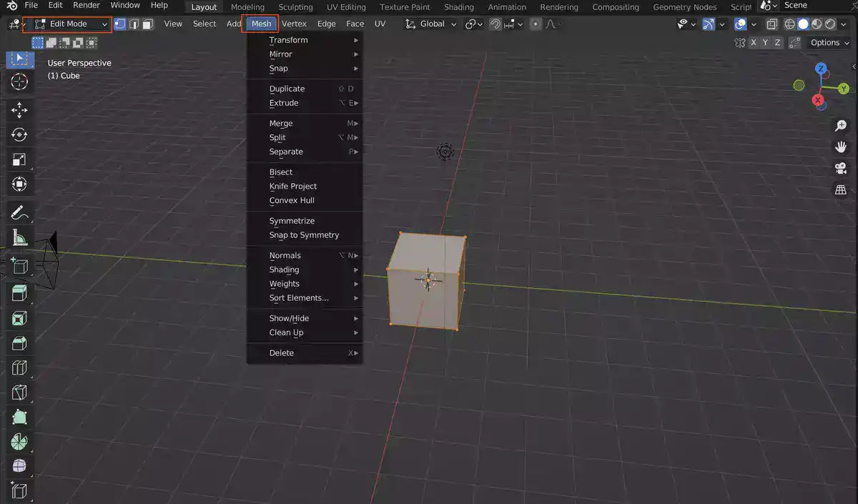858x504 pixels.
Task: Toggle Y axis mesh mirror
Action: click(765, 43)
